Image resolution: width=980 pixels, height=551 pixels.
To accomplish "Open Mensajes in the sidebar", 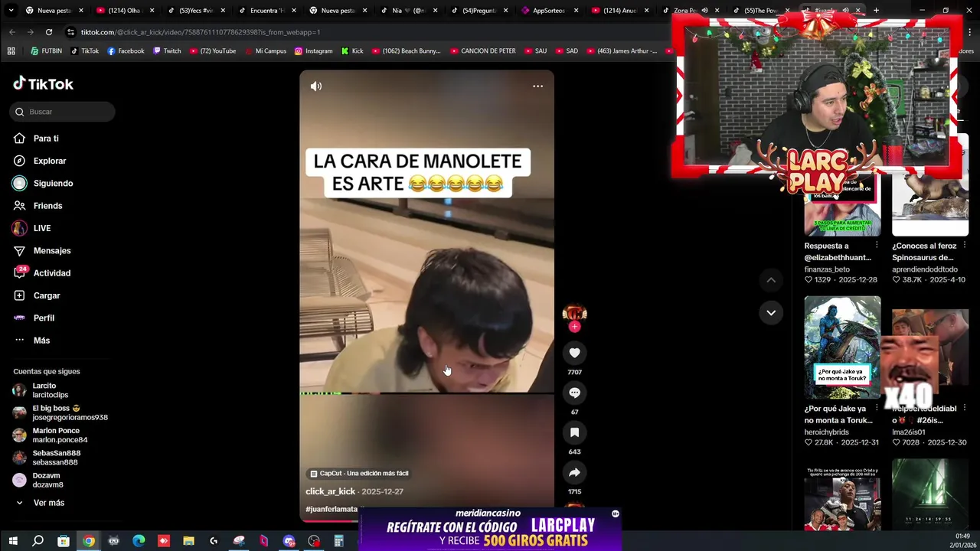I will click(x=52, y=250).
